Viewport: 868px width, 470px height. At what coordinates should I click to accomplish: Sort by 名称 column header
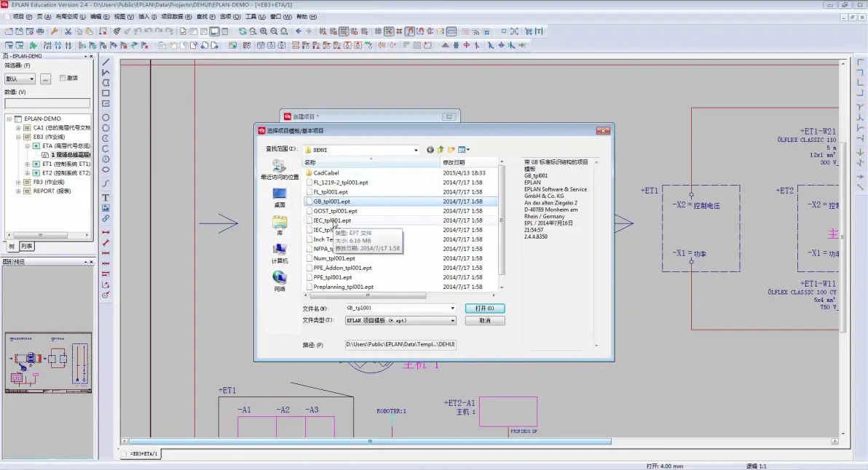(x=371, y=162)
